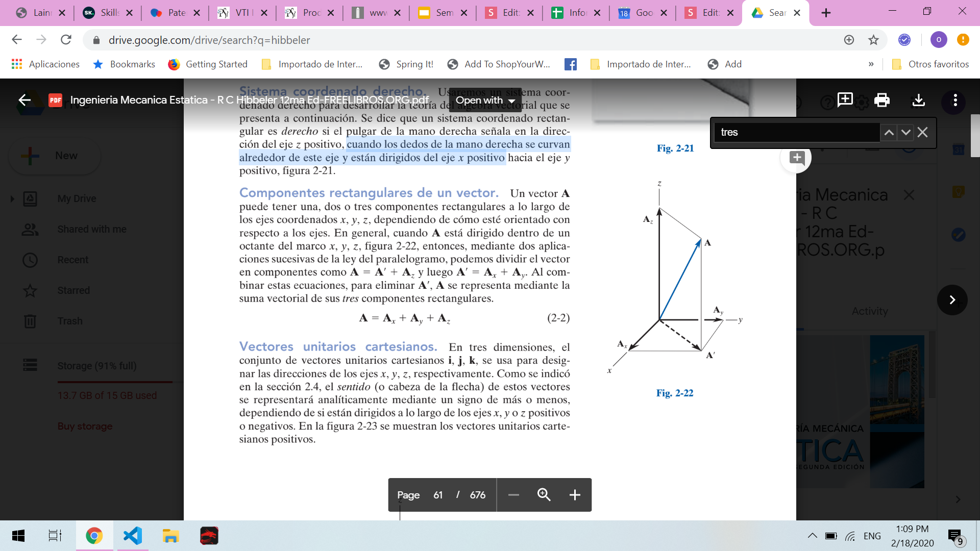This screenshot has height=551, width=980.
Task: Add comment on highlighted text
Action: tap(796, 158)
